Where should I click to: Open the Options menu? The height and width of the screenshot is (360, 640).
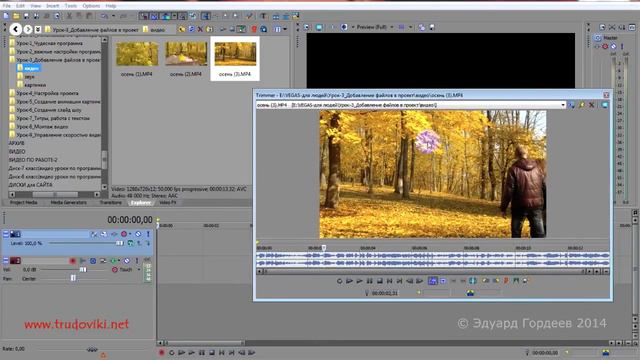pyautogui.click(x=91, y=6)
